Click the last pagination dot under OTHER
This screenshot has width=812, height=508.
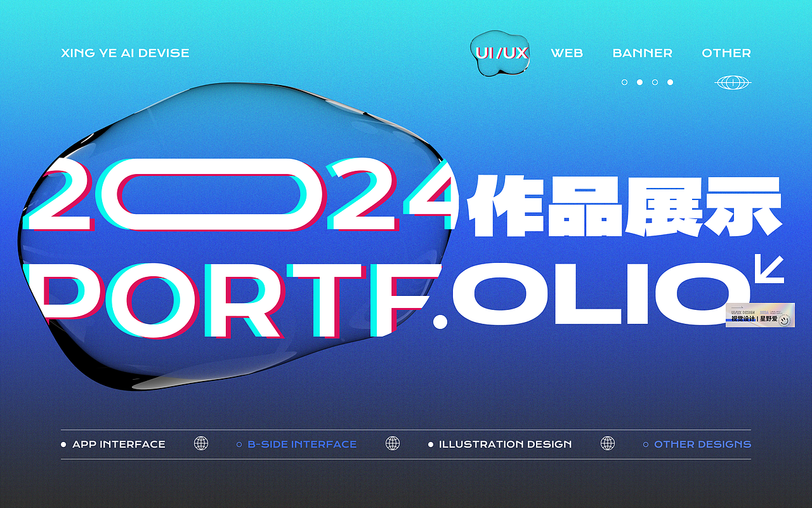click(x=670, y=81)
